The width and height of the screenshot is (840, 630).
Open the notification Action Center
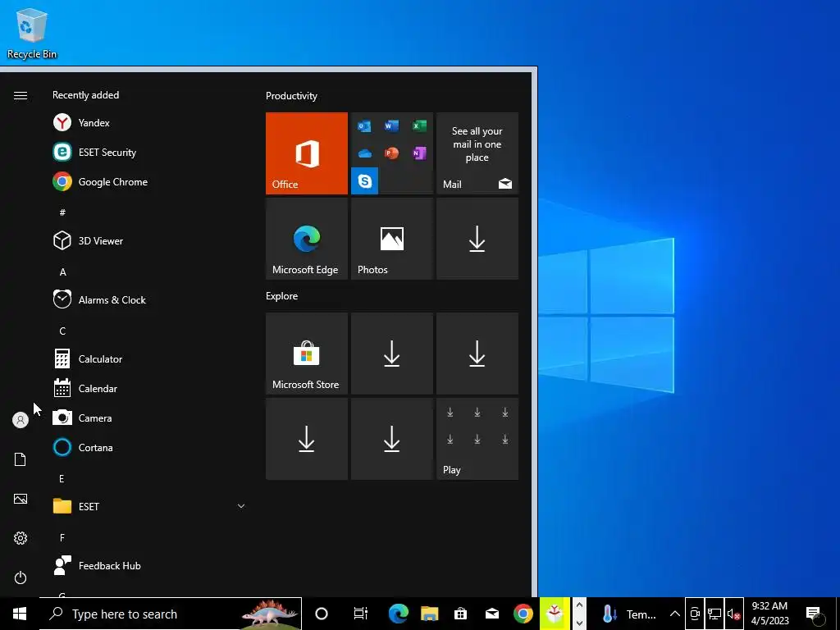coord(813,614)
